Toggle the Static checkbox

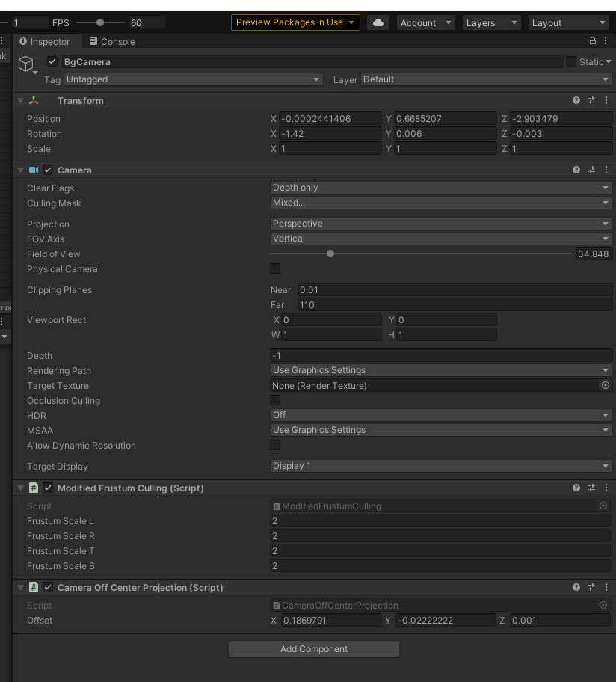[x=571, y=62]
